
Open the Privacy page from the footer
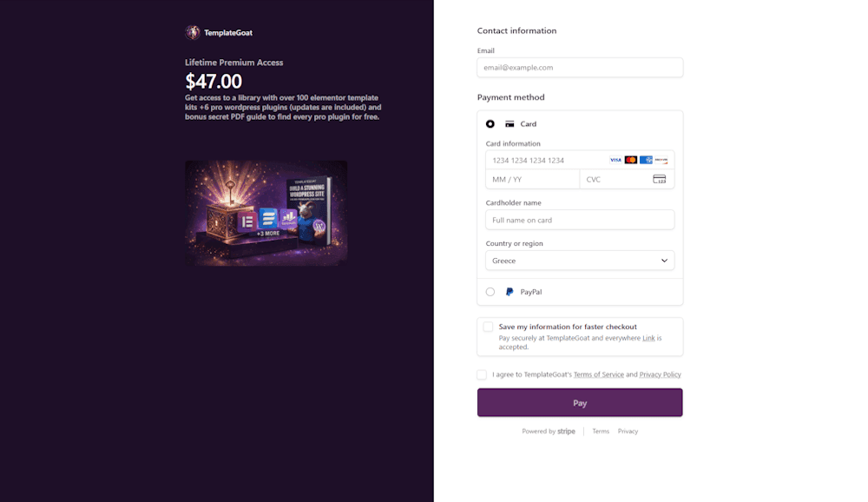pos(628,431)
